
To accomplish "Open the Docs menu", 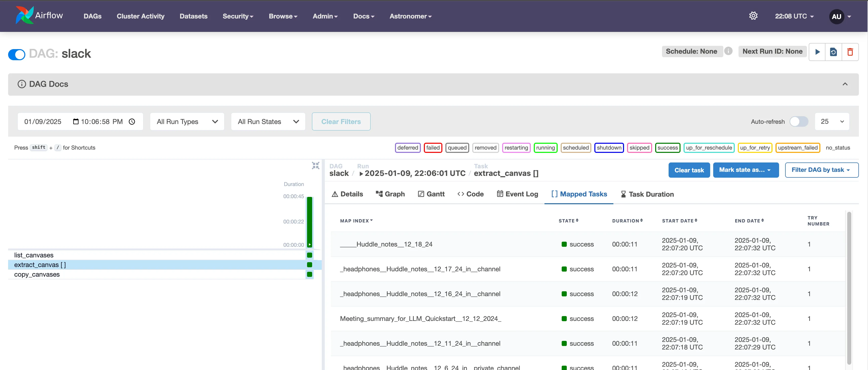I will (x=364, y=16).
